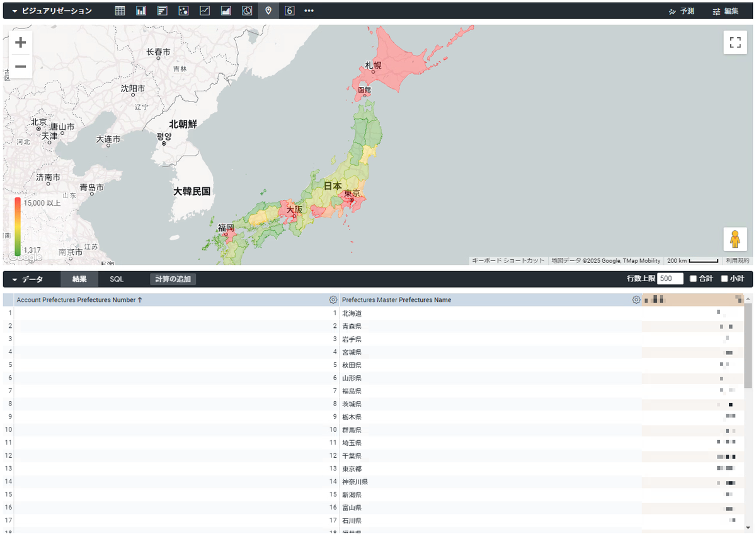Toggle Street View with the pegman icon
This screenshot has width=756, height=536.
coord(735,239)
